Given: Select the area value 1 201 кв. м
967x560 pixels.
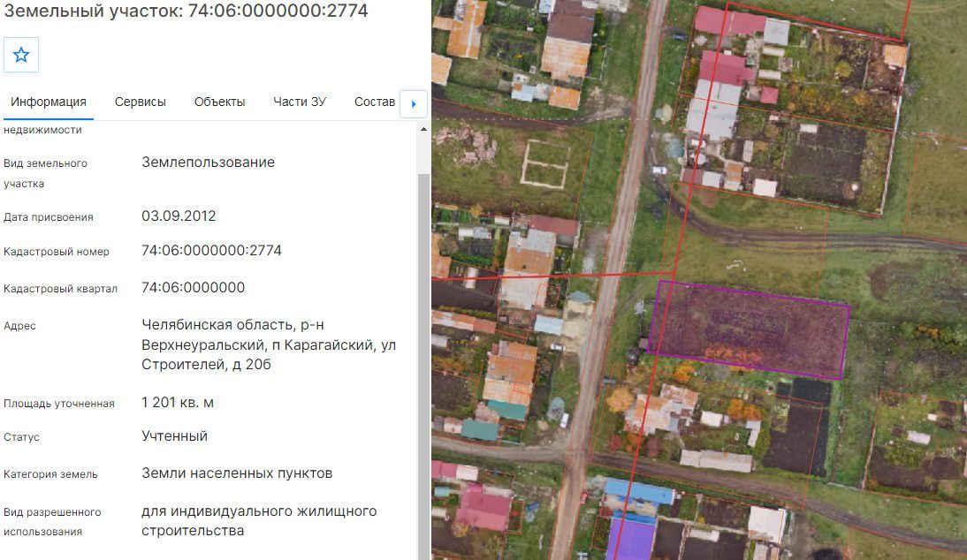Looking at the screenshot, I should (178, 402).
